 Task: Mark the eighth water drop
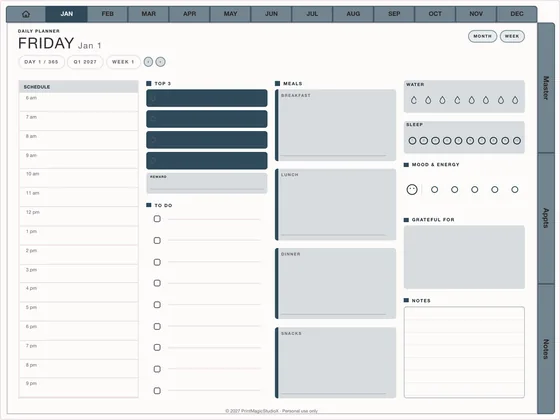coord(515,100)
